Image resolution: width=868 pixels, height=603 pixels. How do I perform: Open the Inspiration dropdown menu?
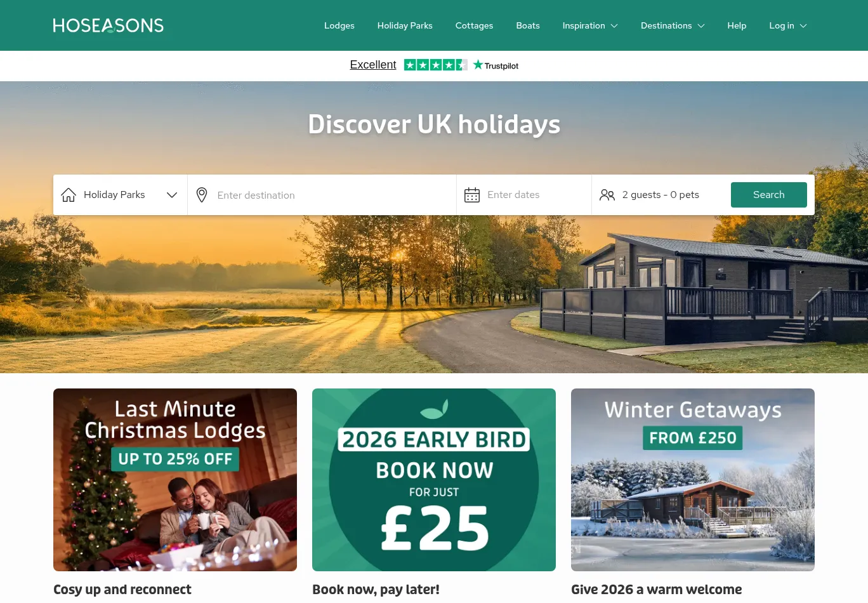pos(590,25)
